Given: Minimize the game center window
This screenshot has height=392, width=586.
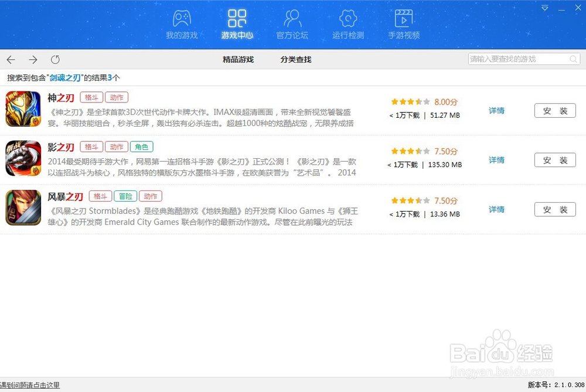Looking at the screenshot, I should point(561,9).
